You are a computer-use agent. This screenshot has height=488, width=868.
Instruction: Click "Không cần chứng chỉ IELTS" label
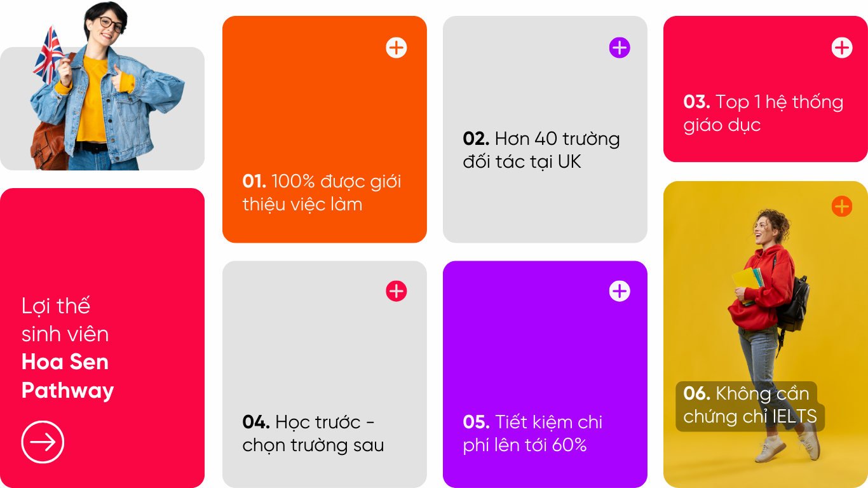(x=750, y=405)
